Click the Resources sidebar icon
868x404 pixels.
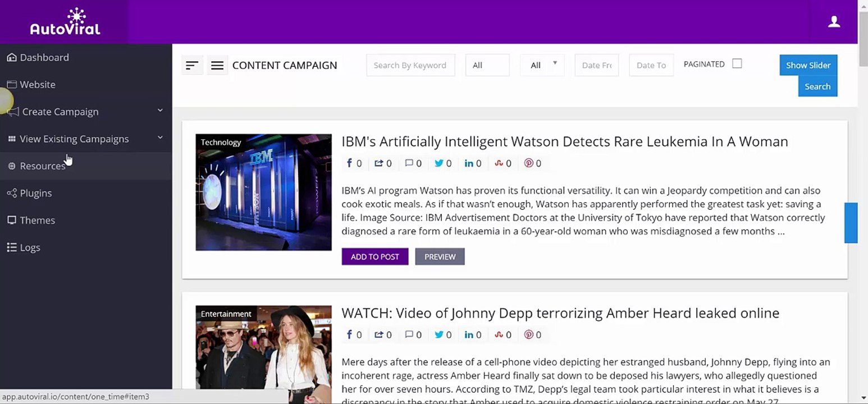pos(12,166)
